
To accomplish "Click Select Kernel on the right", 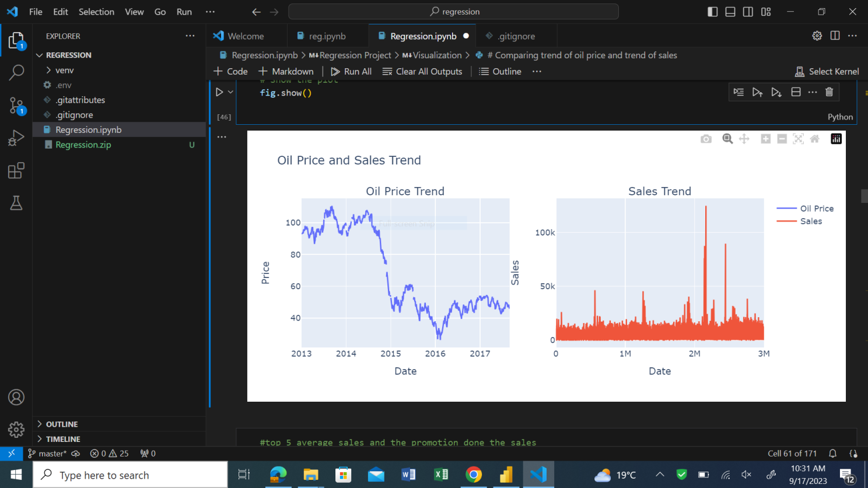I will [827, 71].
